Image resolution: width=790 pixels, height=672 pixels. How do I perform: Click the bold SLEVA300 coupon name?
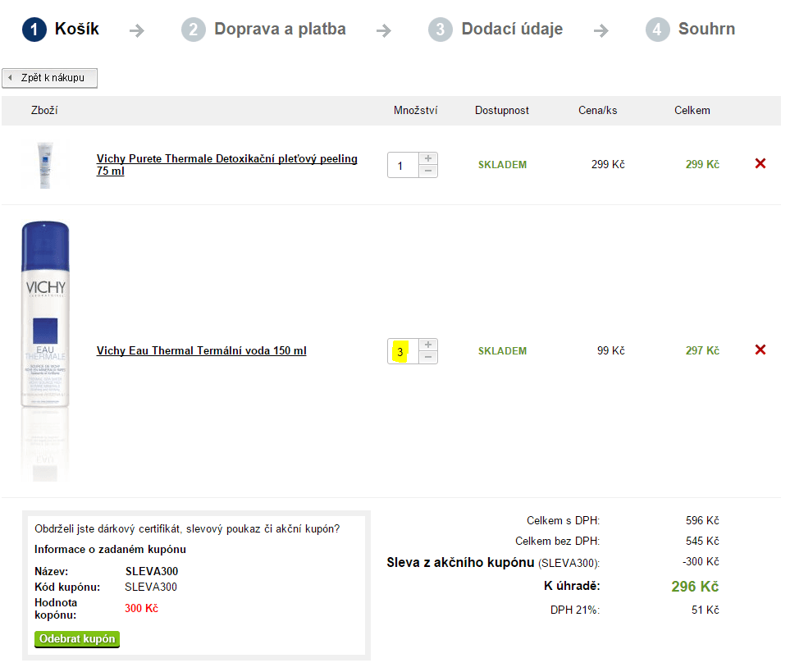tap(152, 571)
